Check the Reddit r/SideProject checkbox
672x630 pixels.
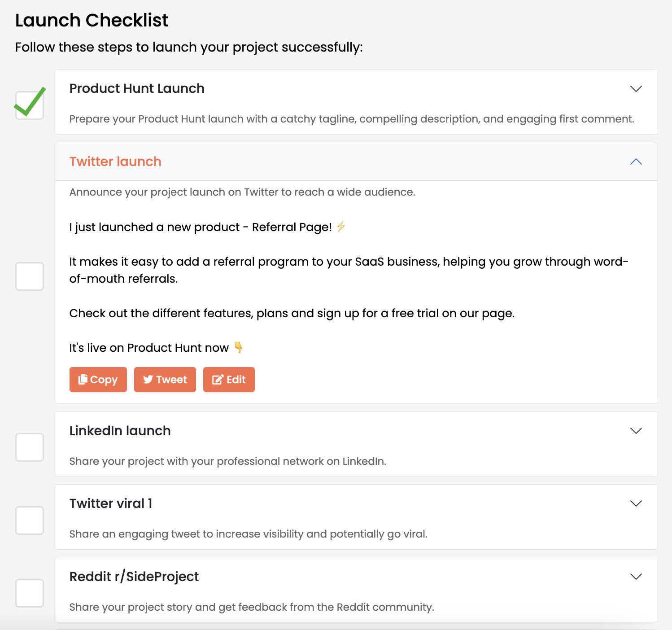[30, 593]
